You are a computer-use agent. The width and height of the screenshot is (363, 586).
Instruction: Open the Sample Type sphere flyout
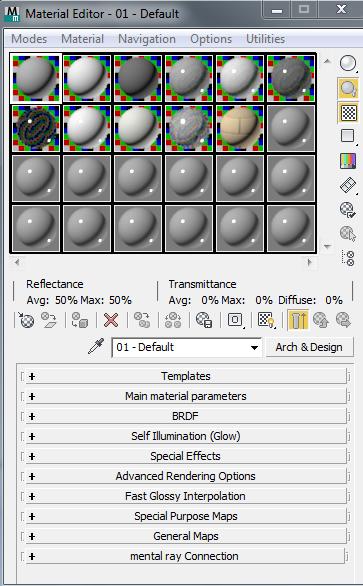pyautogui.click(x=348, y=63)
